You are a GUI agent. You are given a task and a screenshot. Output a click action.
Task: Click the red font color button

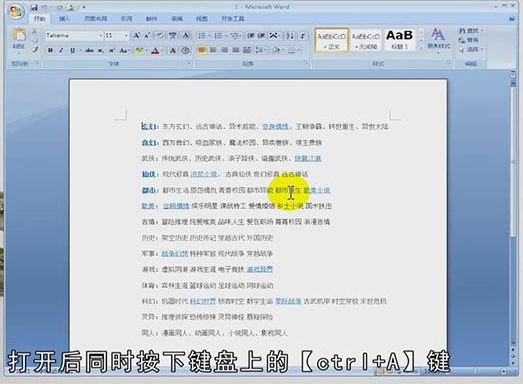tap(155, 50)
